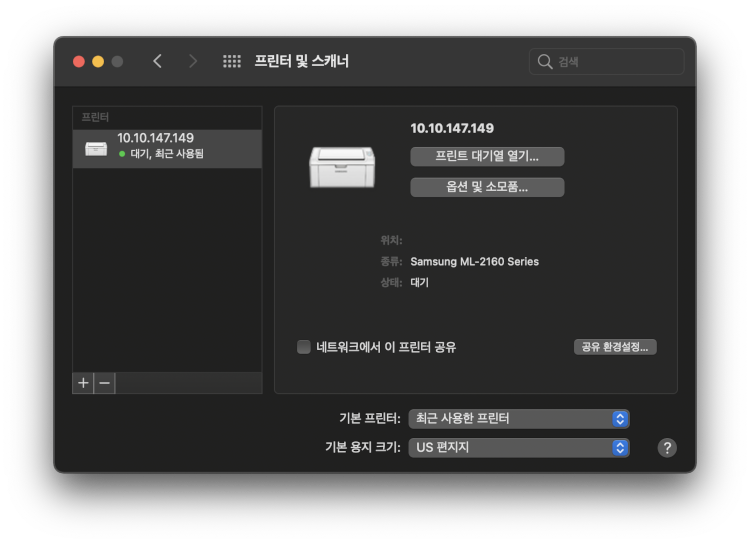750x544 pixels.
Task: Add a printer with the plus button
Action: (x=83, y=383)
